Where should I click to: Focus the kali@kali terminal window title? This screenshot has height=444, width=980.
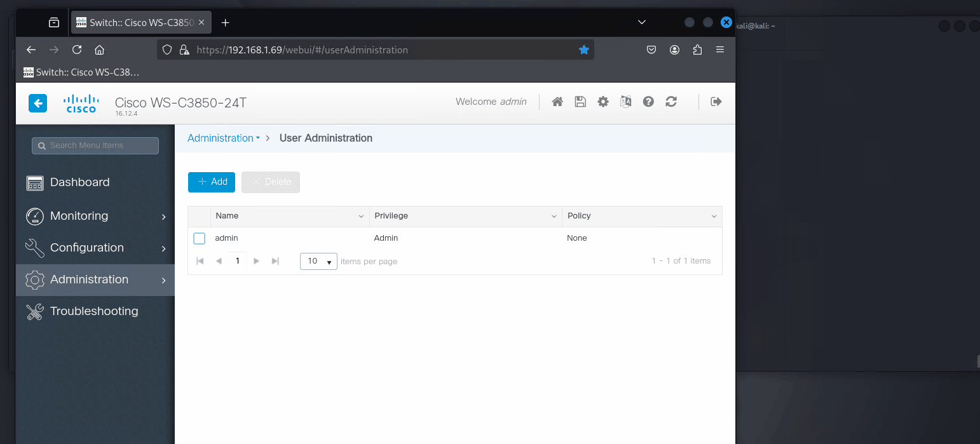[x=755, y=25]
